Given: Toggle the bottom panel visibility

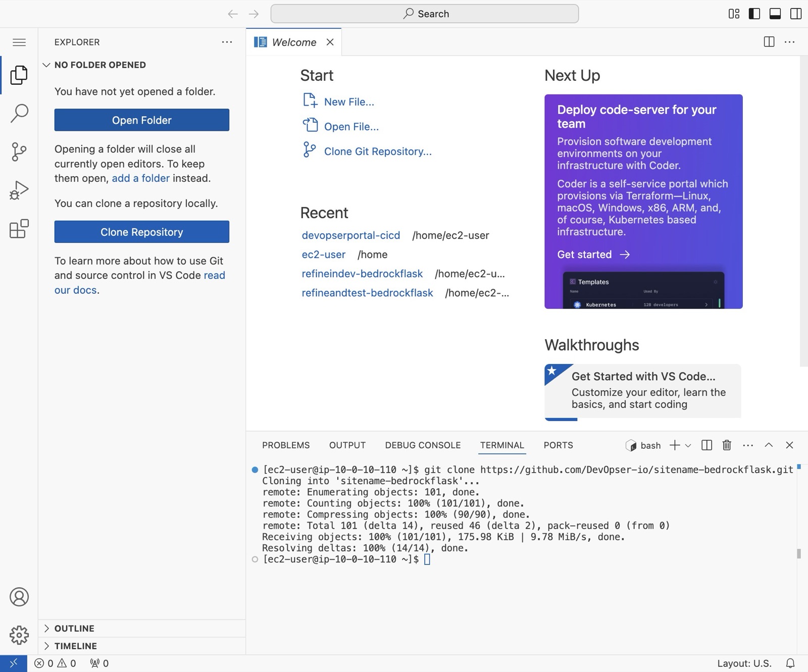Looking at the screenshot, I should coord(775,14).
